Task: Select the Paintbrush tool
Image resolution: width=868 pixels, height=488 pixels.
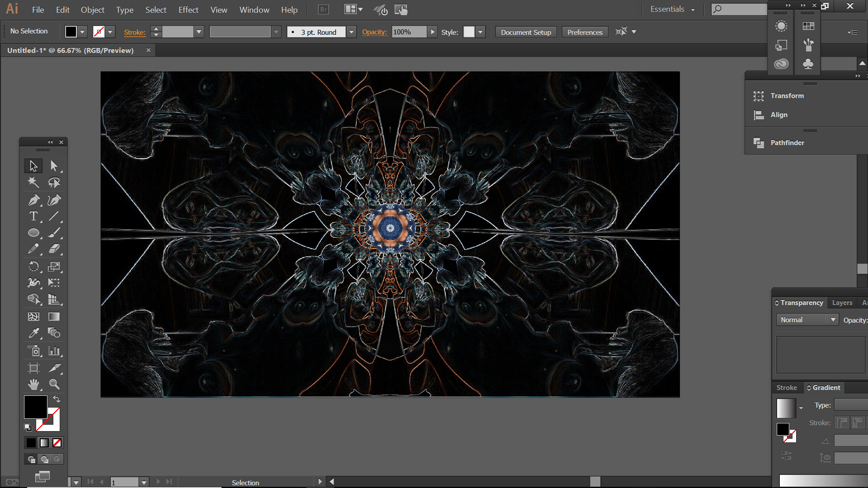Action: click(x=54, y=233)
